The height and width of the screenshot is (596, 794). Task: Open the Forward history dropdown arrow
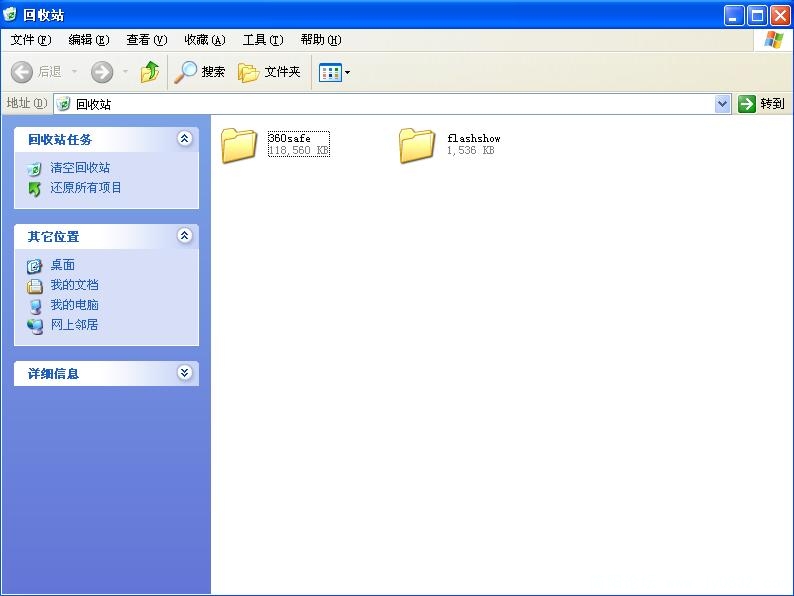point(125,72)
